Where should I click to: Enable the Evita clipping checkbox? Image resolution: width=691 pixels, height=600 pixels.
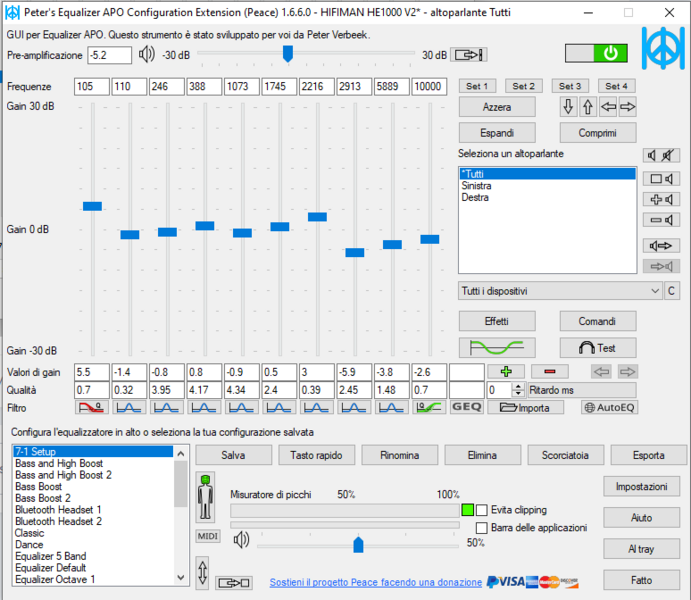point(482,509)
